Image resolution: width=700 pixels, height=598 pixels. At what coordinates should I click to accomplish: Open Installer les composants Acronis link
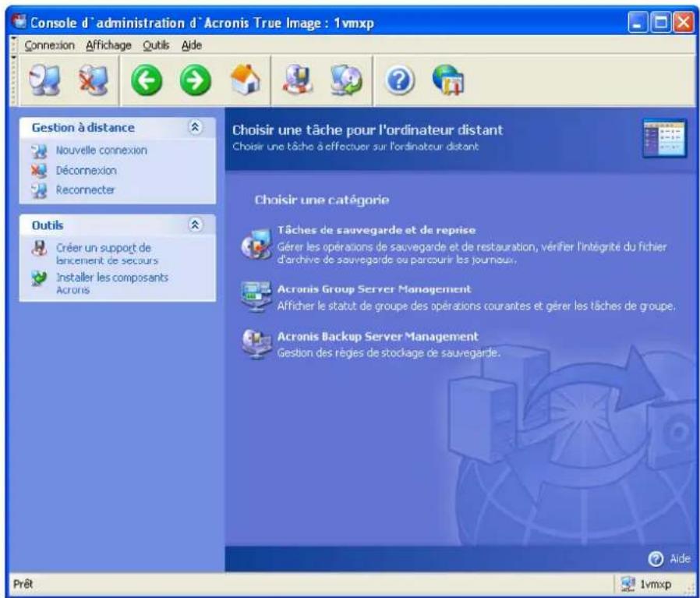(112, 284)
